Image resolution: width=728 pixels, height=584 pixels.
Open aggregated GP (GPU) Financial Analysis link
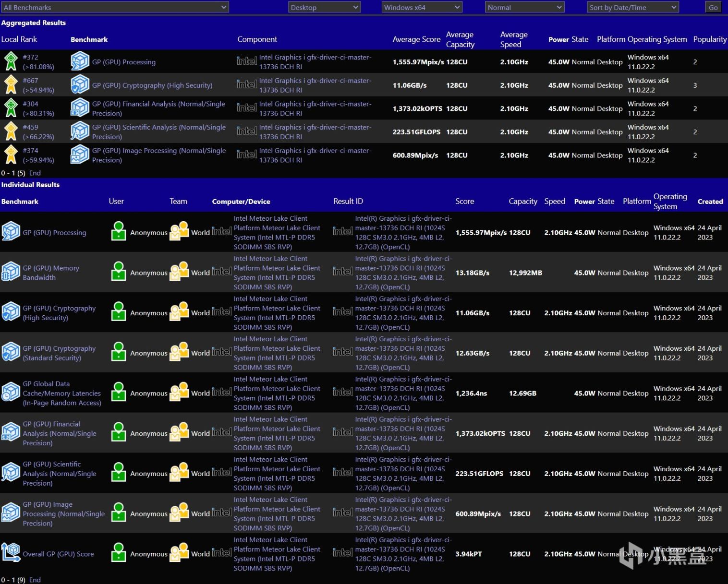click(x=159, y=108)
